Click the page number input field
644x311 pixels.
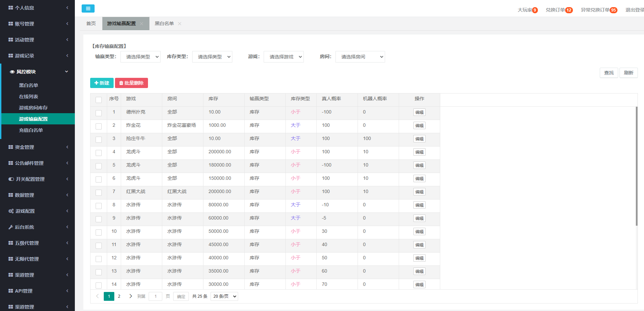[x=155, y=296]
